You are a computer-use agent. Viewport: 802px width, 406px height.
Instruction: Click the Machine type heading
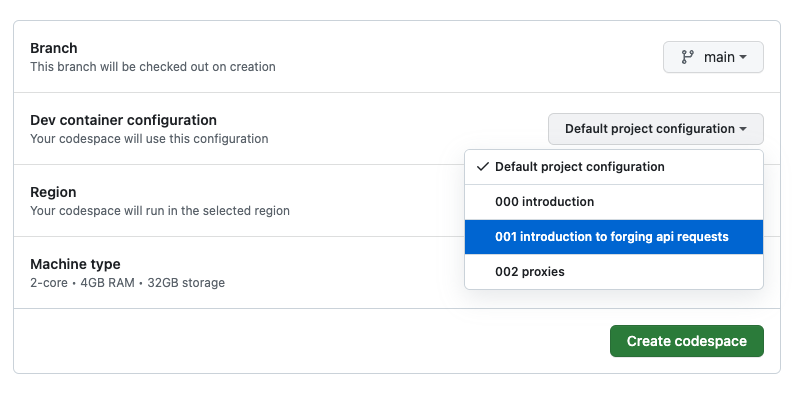75,264
